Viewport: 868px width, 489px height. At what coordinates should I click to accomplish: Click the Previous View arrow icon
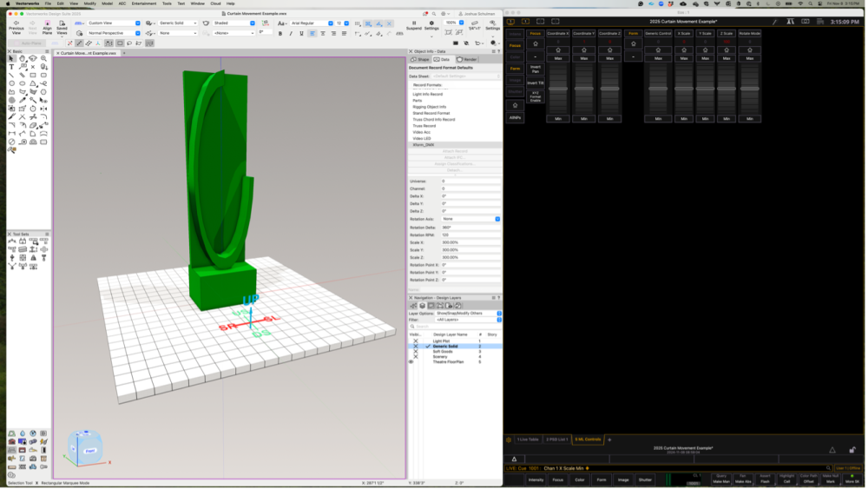point(16,22)
